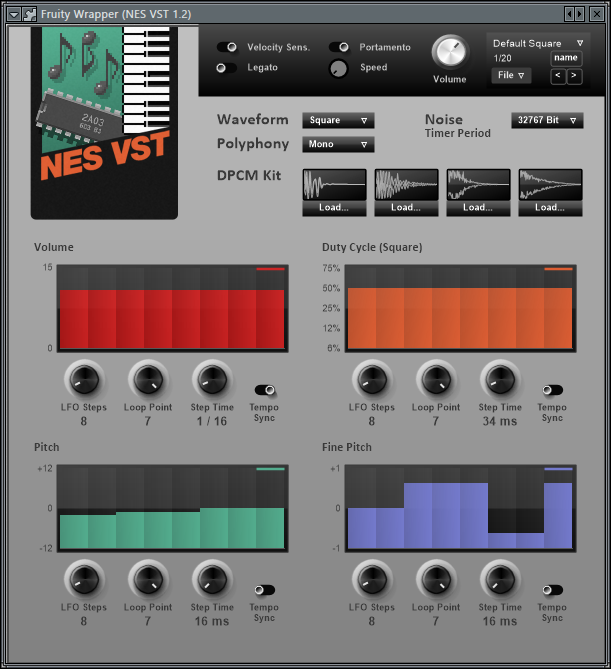Click the Duty Cycle Loop Point knob

(x=436, y=380)
